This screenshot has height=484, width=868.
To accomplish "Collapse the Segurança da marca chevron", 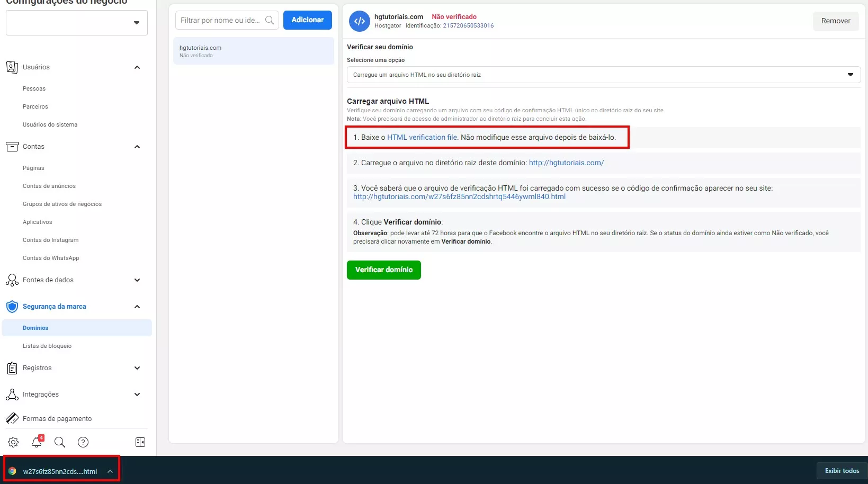I will click(x=137, y=307).
